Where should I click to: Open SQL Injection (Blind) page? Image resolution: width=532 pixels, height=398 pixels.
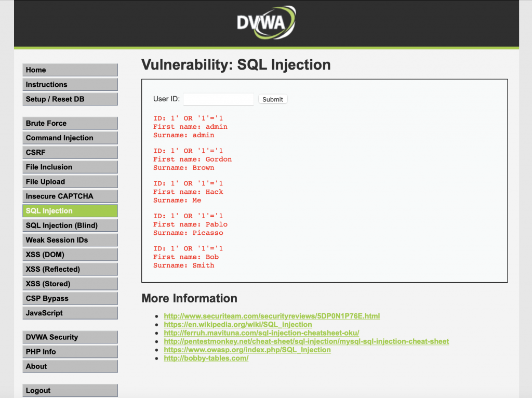70,225
